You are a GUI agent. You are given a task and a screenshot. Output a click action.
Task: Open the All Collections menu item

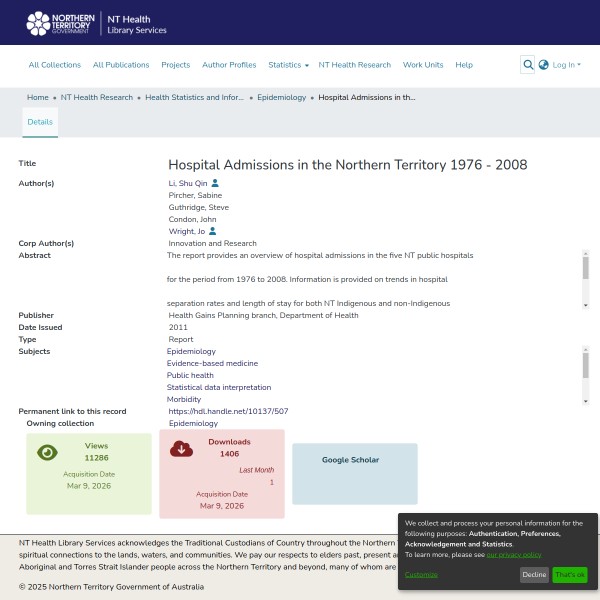(55, 65)
